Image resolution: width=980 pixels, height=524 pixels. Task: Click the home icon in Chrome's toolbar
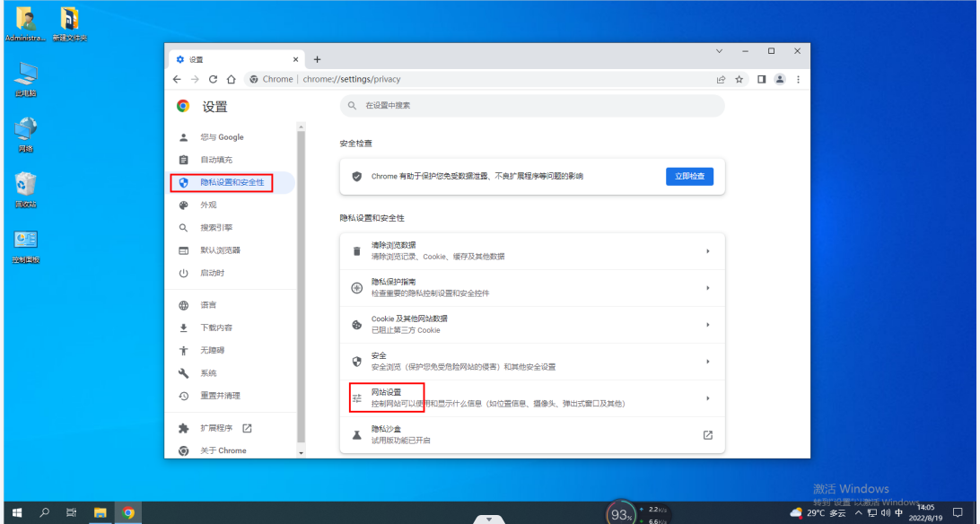pyautogui.click(x=231, y=79)
